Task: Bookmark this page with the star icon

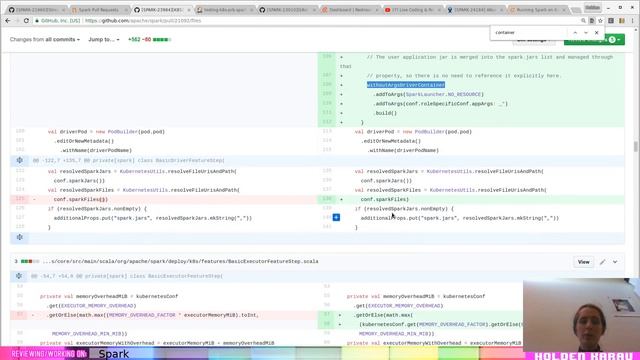Action: point(600,20)
